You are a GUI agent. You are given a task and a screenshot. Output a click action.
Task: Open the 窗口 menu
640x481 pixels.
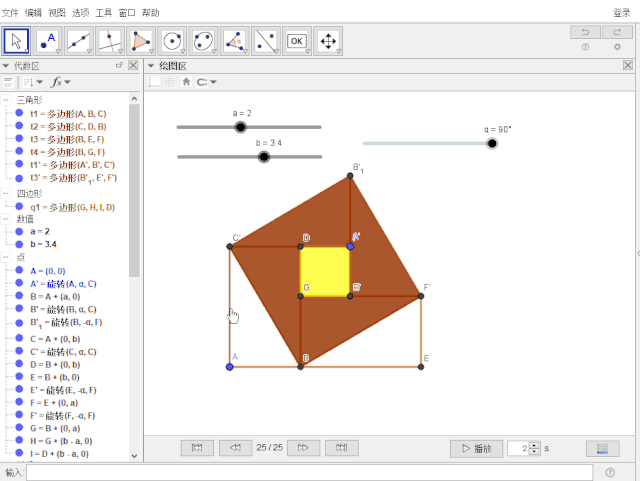[x=127, y=13]
